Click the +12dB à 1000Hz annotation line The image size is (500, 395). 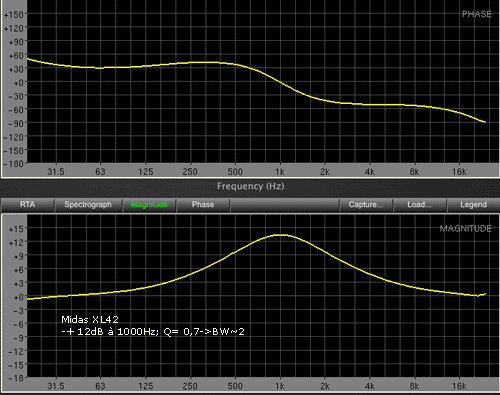(x=153, y=332)
